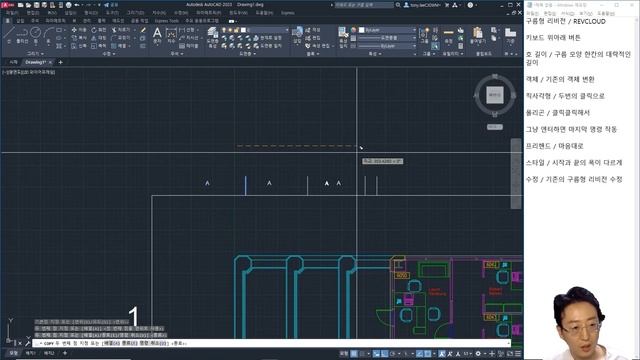The image size is (640, 360).
Task: Click the Save icon in quick access toolbar
Action: (37, 5)
